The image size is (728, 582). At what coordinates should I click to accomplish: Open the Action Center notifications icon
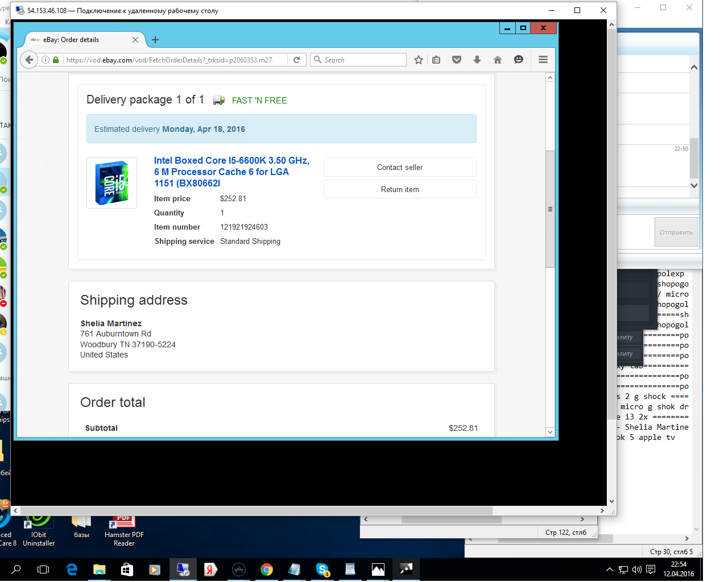pos(651,569)
